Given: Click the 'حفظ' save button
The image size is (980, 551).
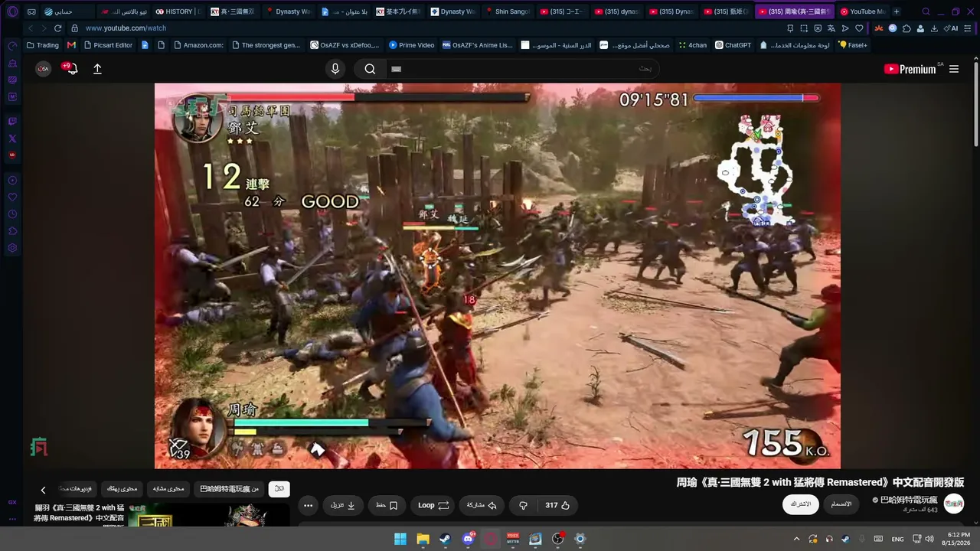Looking at the screenshot, I should [x=387, y=505].
